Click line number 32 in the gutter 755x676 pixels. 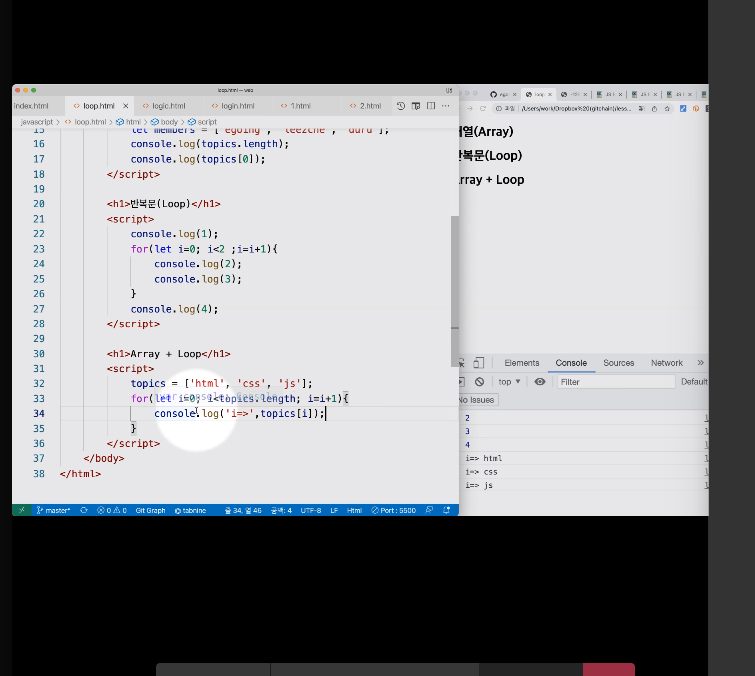pyautogui.click(x=39, y=383)
